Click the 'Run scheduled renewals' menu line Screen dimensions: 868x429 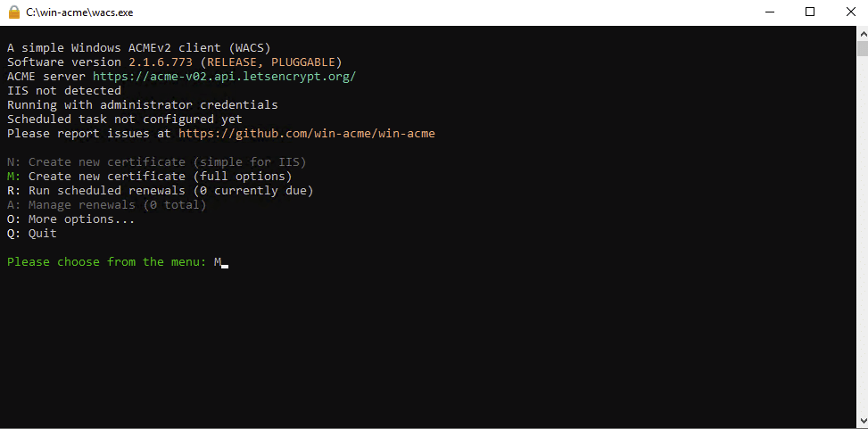pyautogui.click(x=161, y=191)
